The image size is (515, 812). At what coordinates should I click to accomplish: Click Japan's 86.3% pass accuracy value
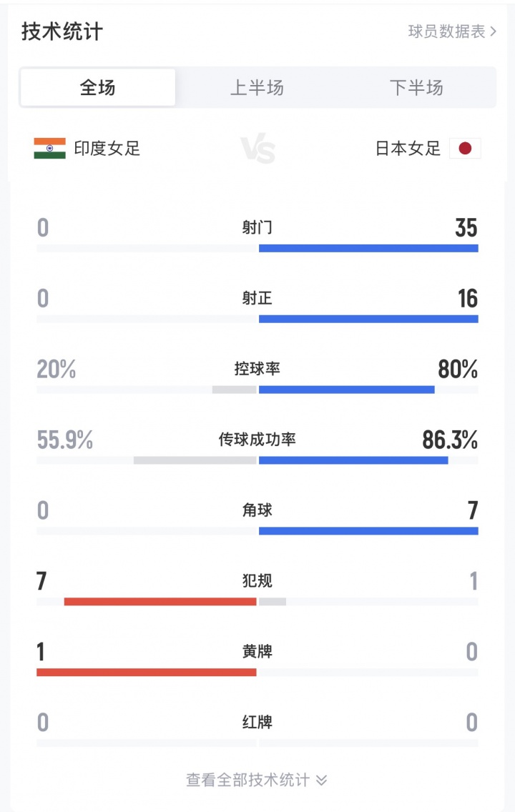[450, 440]
